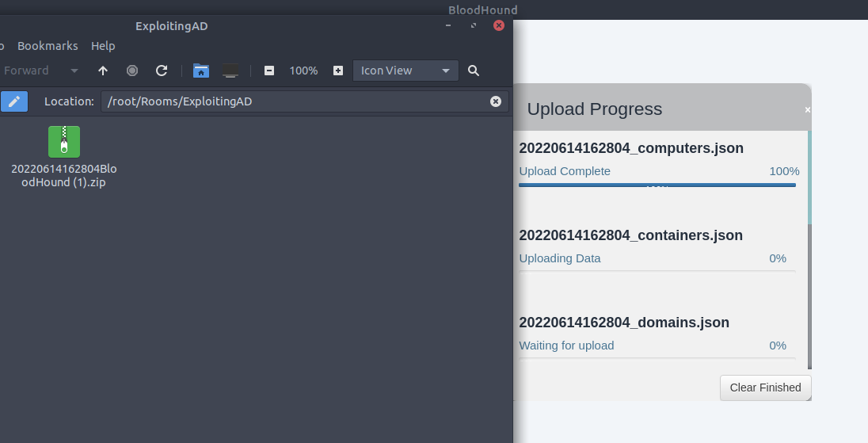Go up to the parent folder
Screen dimensions: 868x443
coord(103,71)
